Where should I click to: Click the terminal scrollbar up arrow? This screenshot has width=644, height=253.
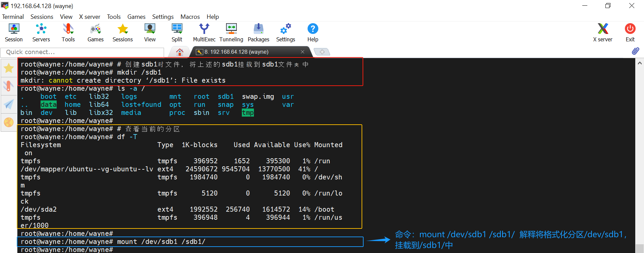[x=640, y=63]
